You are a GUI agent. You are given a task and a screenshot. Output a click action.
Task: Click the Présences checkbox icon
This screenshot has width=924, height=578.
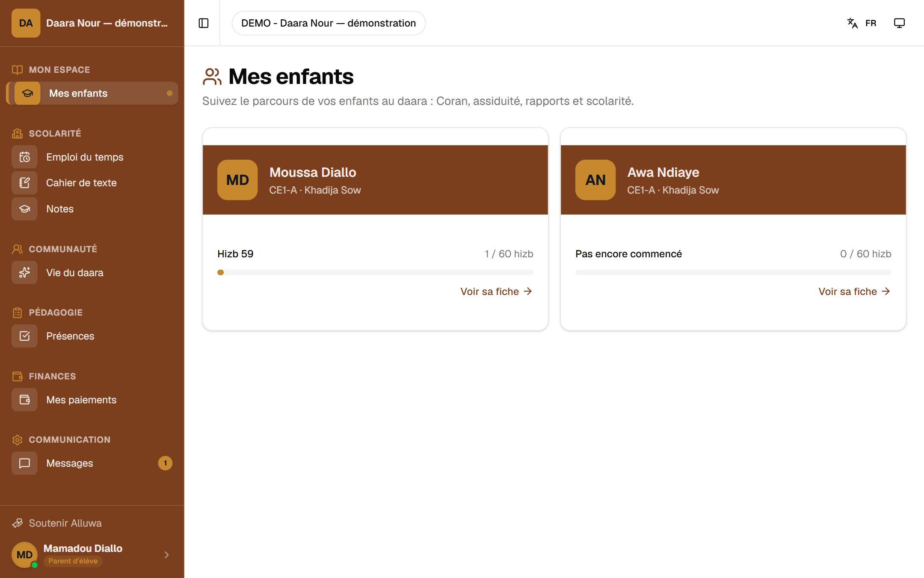click(x=24, y=336)
